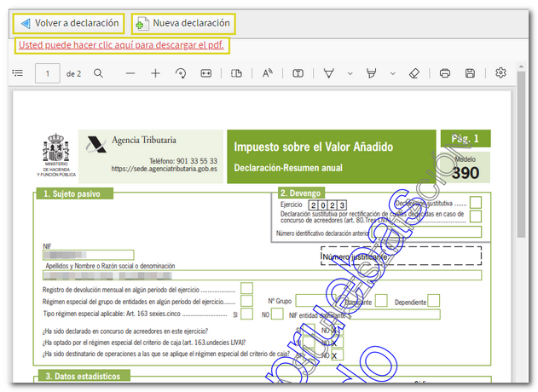The width and height of the screenshot is (538, 392).
Task: Toggle fit to width view
Action: click(x=205, y=73)
